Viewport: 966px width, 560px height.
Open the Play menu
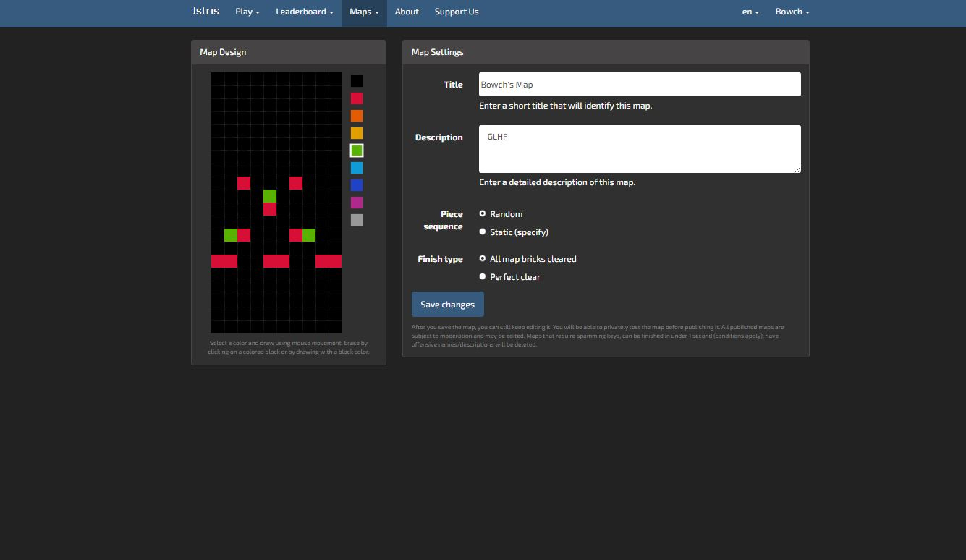[x=246, y=12]
